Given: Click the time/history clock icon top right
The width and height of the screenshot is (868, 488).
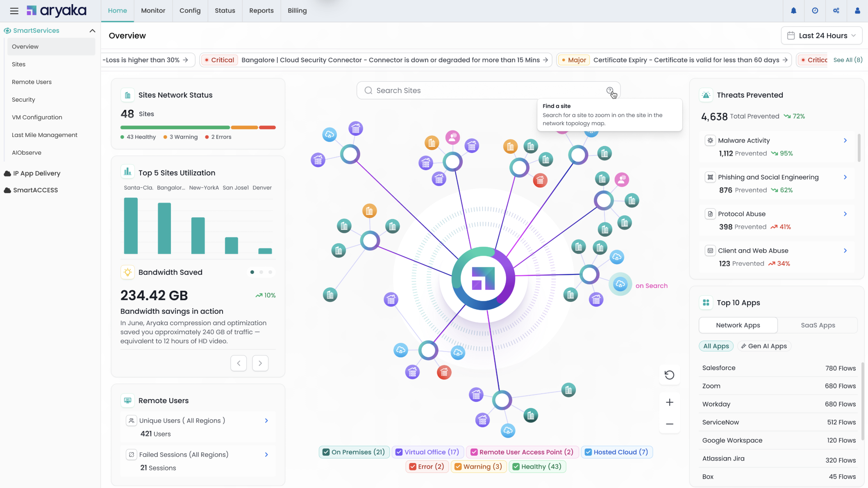Looking at the screenshot, I should coord(815,11).
